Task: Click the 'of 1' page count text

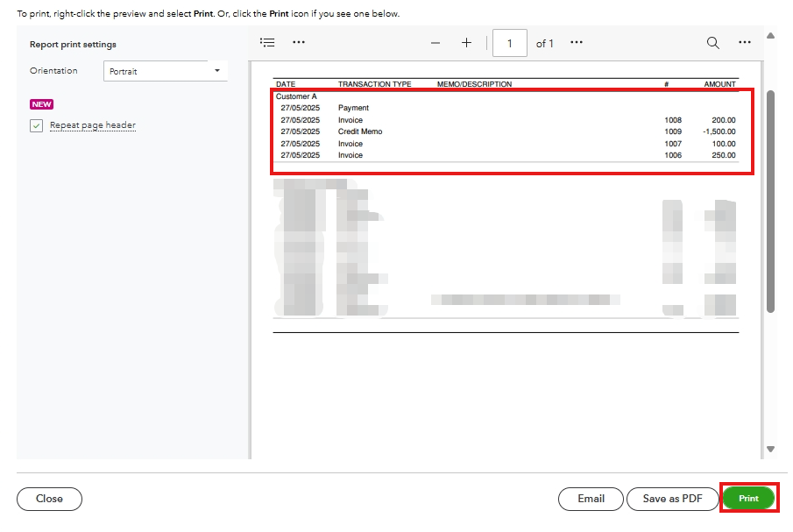Action: (x=545, y=44)
